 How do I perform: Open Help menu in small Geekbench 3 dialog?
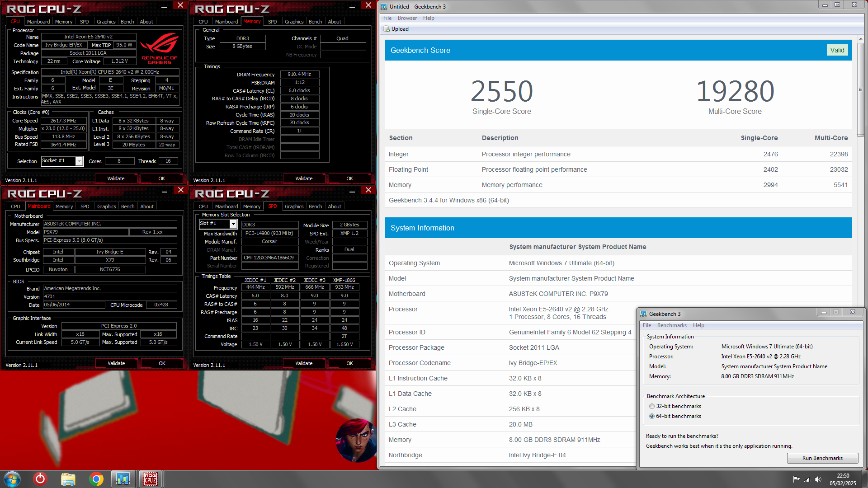point(698,325)
